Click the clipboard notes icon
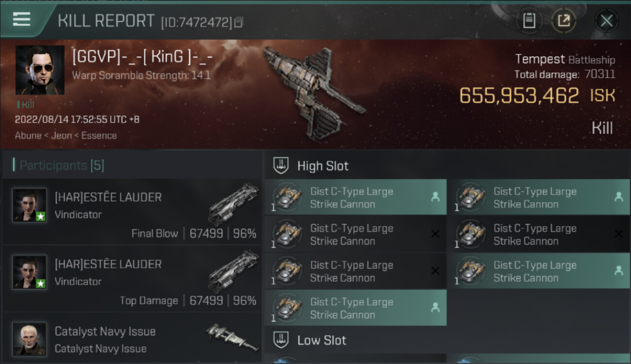This screenshot has width=631, height=364. pos(529,21)
